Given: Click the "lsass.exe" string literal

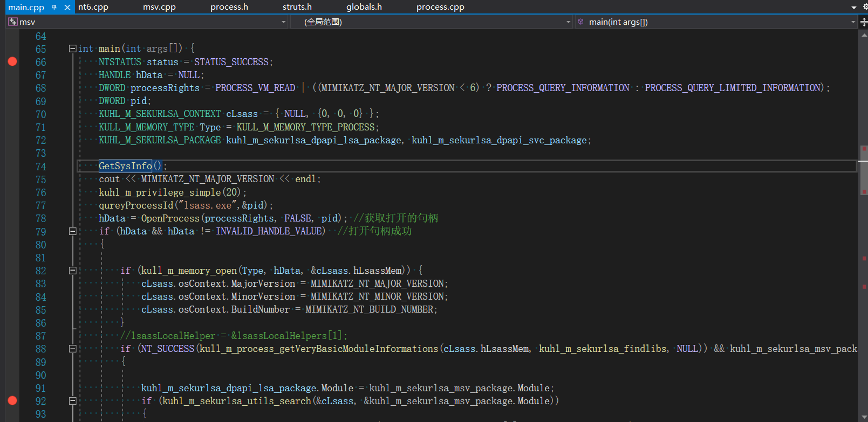Looking at the screenshot, I should click(208, 205).
